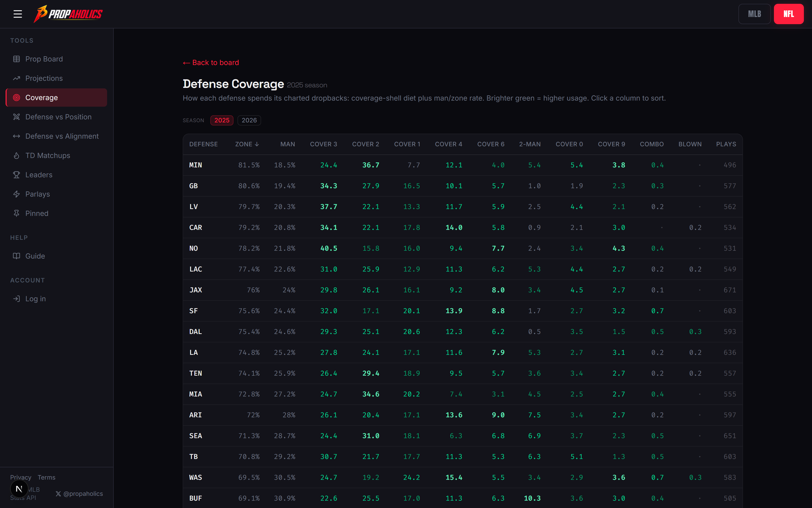Go back via Back to board link

tap(211, 62)
